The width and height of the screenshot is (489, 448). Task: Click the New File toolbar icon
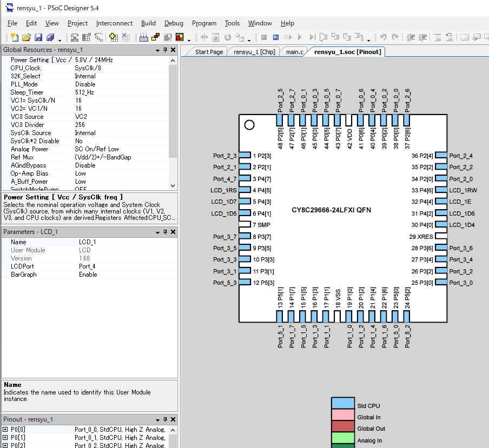15,37
